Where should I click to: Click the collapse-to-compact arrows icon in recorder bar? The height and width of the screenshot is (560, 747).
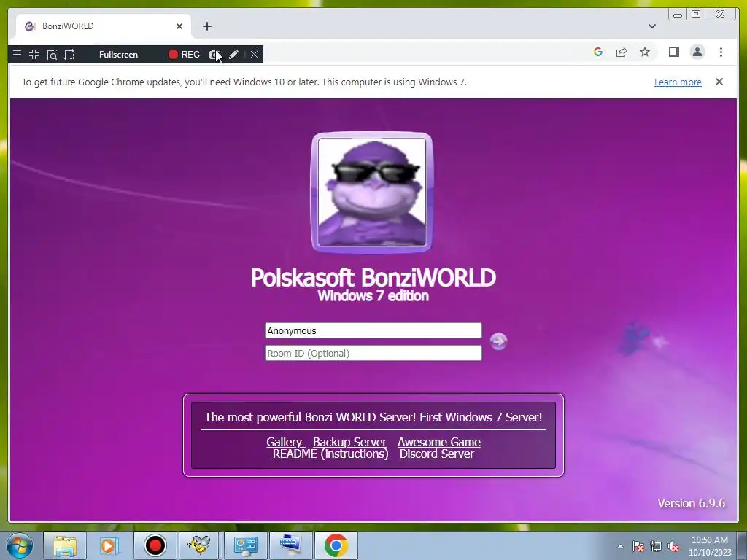[x=34, y=54]
